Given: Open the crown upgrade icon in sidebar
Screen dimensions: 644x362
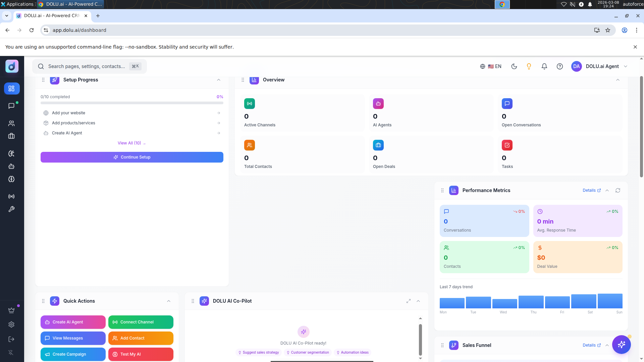Looking at the screenshot, I should tap(12, 310).
